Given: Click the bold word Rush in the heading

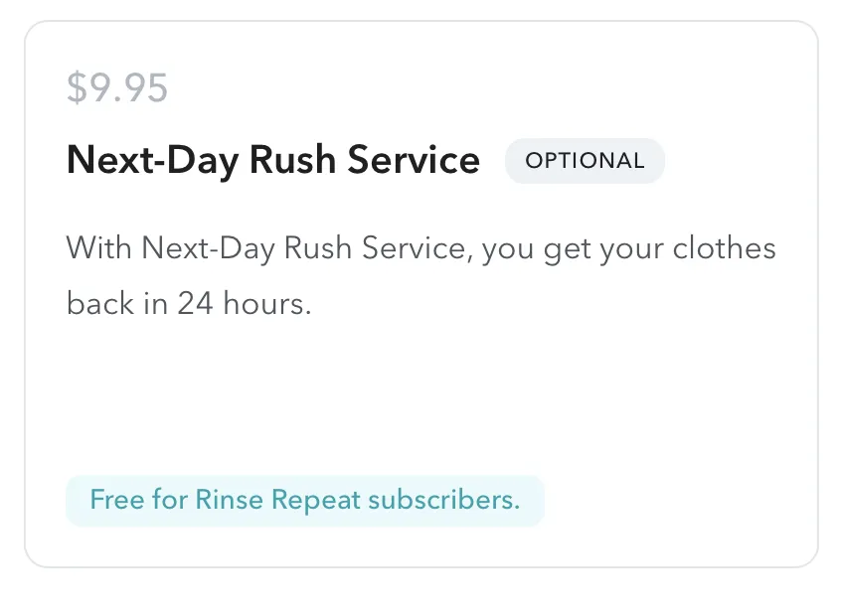Looking at the screenshot, I should (x=293, y=160).
